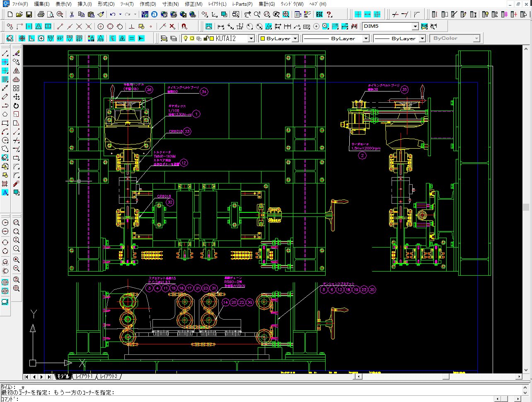Click the Print icon in toolbar
Image resolution: width=532 pixels, height=402 pixels.
(x=41, y=14)
